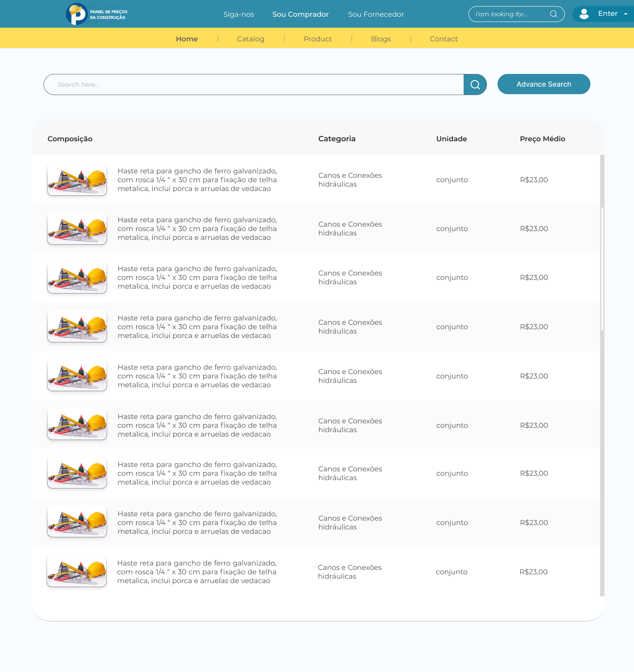Click the magnifier icon in the header search box
Screen dimensions: 634x672
[x=553, y=14]
